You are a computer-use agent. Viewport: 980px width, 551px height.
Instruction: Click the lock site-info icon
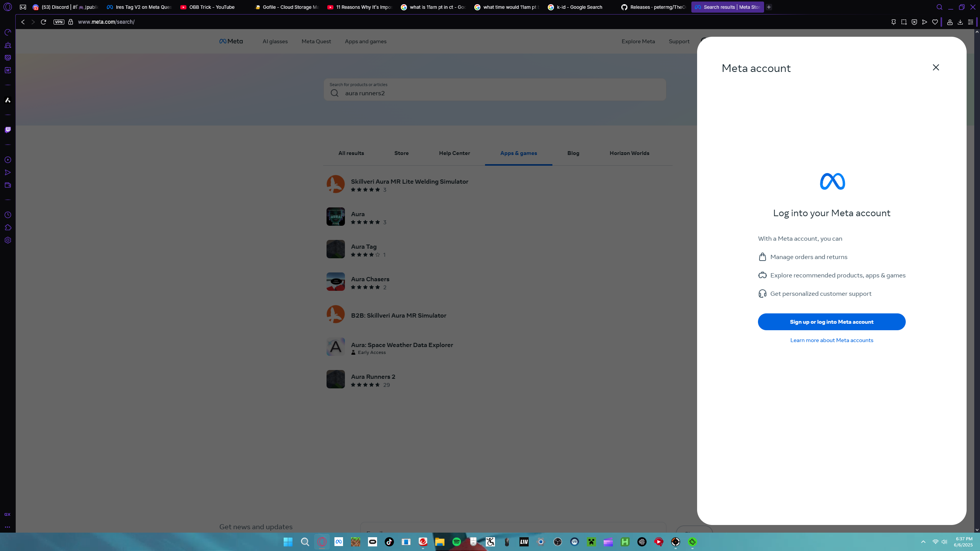pyautogui.click(x=70, y=22)
